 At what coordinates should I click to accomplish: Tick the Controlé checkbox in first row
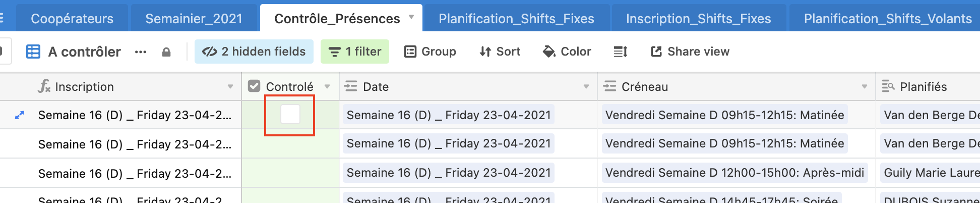(x=290, y=114)
